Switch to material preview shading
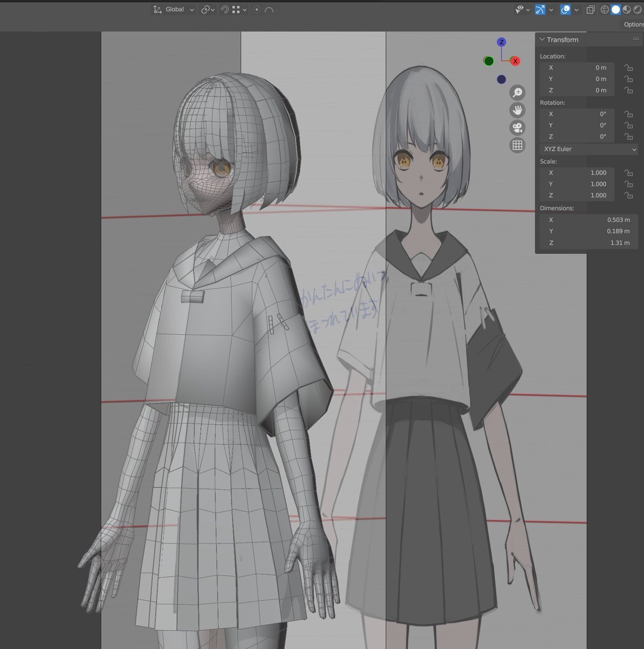Viewport: 644px width, 649px height. coord(627,10)
